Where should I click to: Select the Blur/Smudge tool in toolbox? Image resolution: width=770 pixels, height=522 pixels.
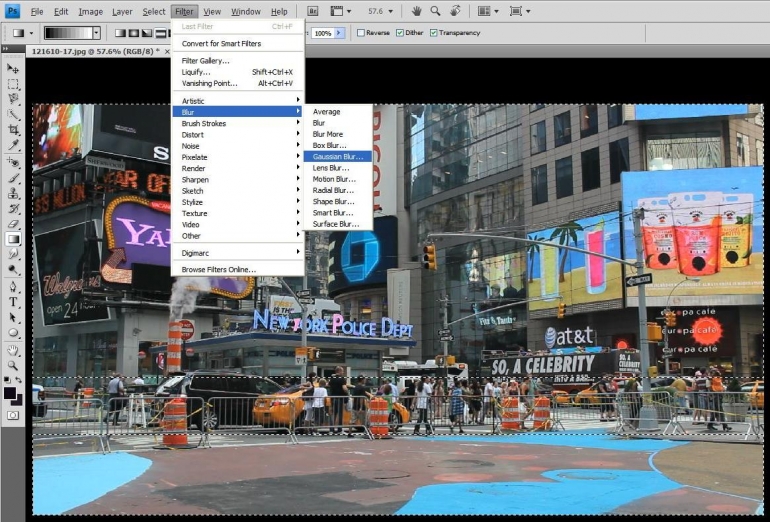click(13, 254)
